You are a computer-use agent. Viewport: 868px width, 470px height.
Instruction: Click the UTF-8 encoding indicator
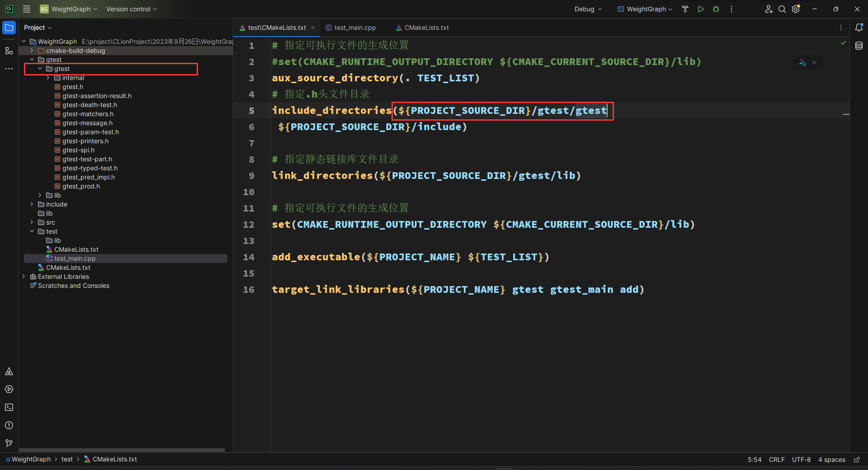click(x=801, y=460)
